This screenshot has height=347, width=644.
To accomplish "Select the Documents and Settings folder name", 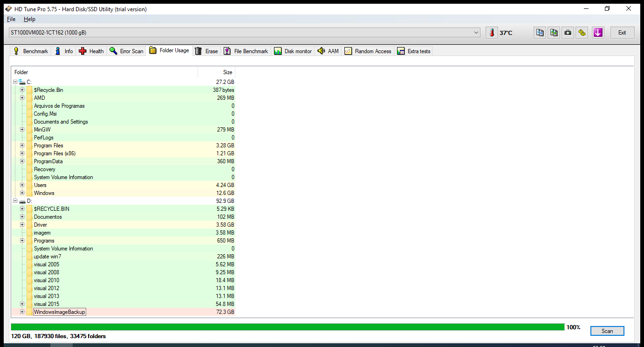I will coord(61,122).
